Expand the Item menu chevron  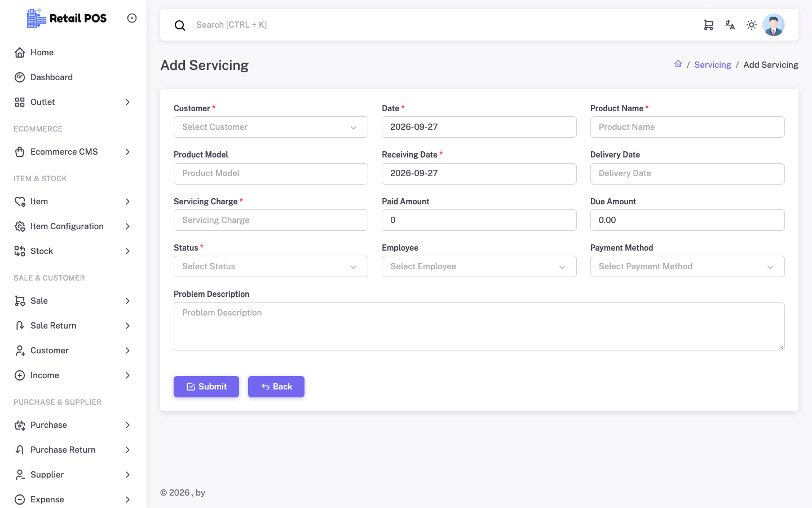[x=127, y=202]
